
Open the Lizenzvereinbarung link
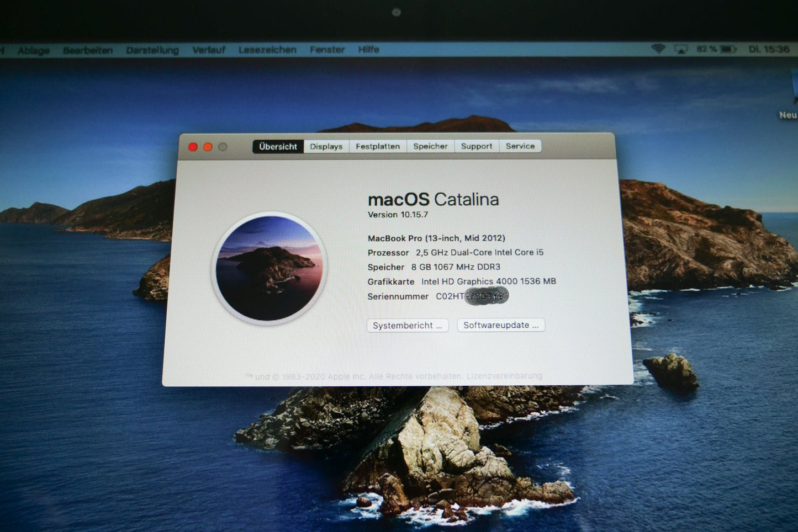504,376
